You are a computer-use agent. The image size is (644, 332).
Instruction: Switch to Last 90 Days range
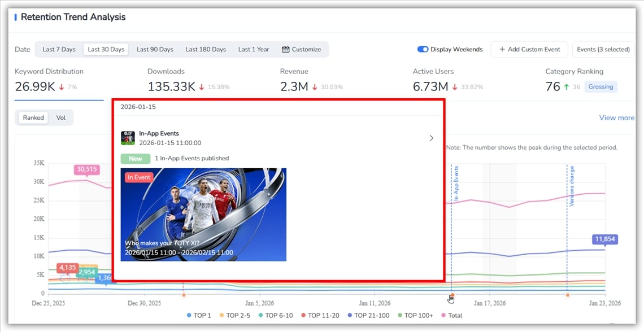[155, 50]
